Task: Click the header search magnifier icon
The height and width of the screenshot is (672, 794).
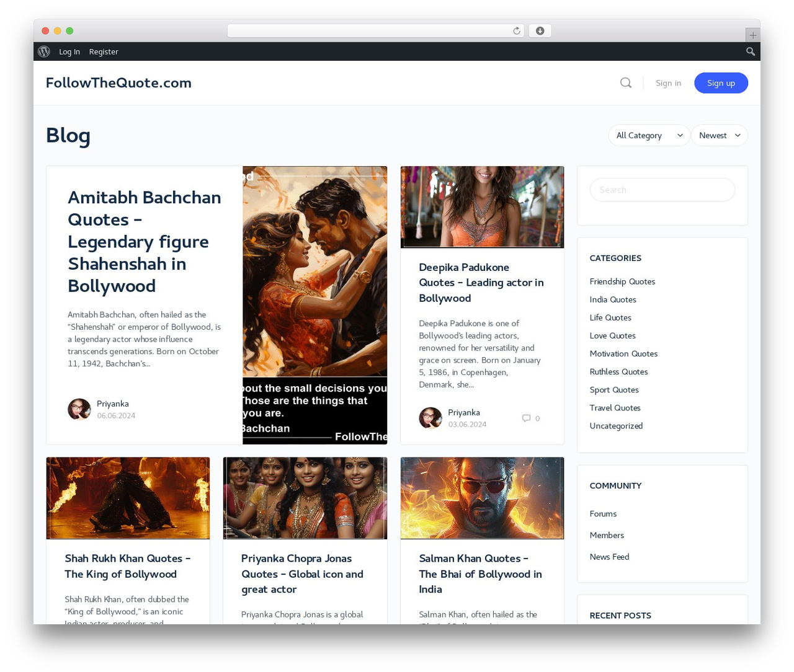Action: coord(626,83)
